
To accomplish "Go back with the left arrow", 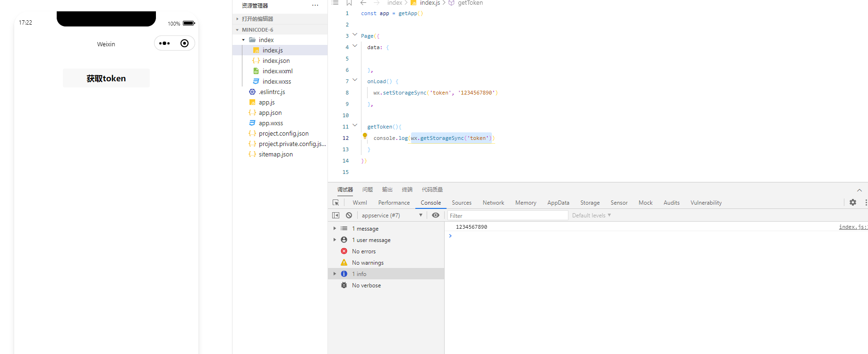I will 363,3.
